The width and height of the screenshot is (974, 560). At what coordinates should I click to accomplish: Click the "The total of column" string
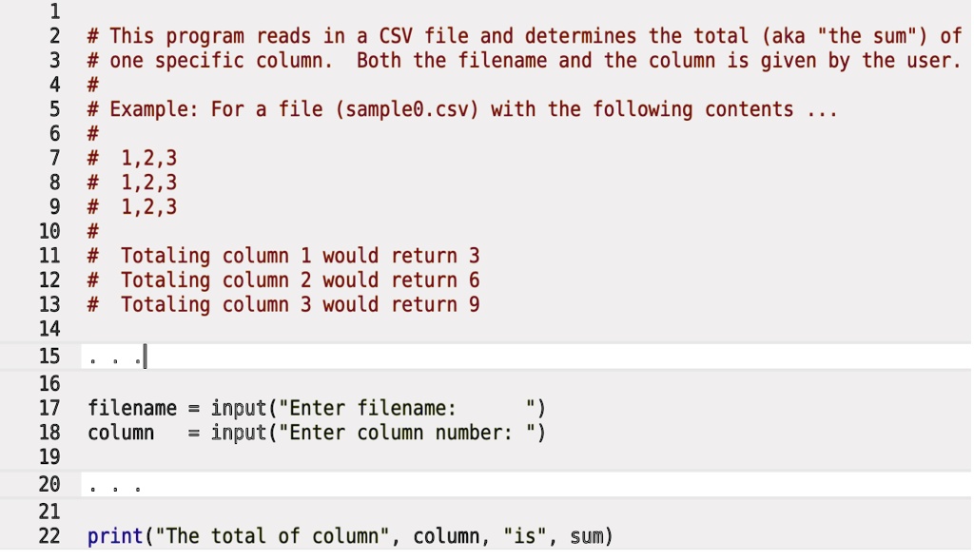pos(273,536)
